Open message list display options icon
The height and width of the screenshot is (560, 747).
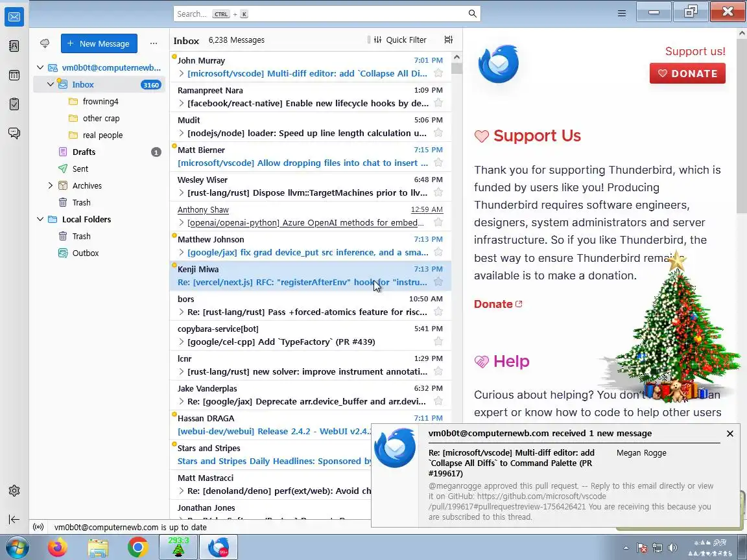pos(448,40)
